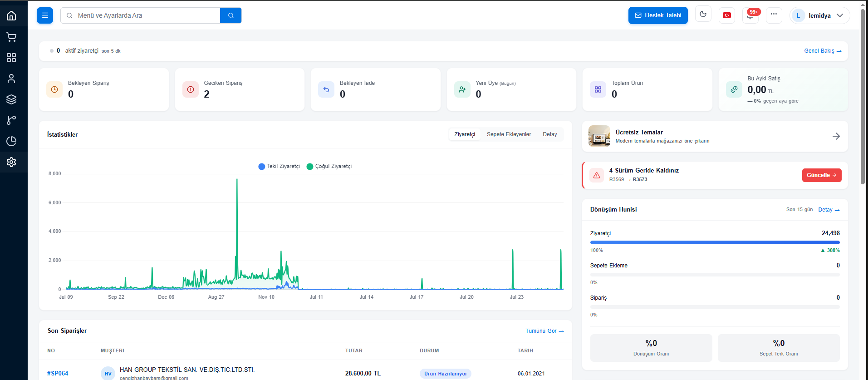Open the grid modules sidebar icon

11,58
